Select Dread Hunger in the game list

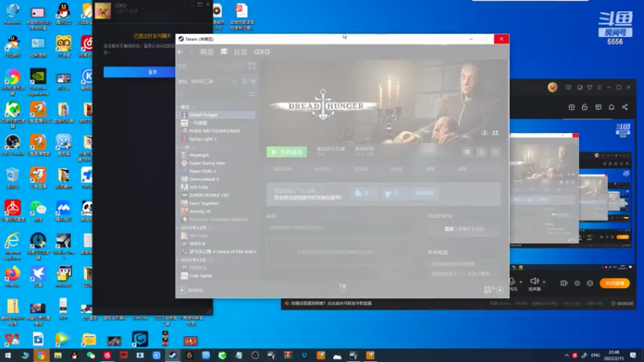[x=217, y=115]
